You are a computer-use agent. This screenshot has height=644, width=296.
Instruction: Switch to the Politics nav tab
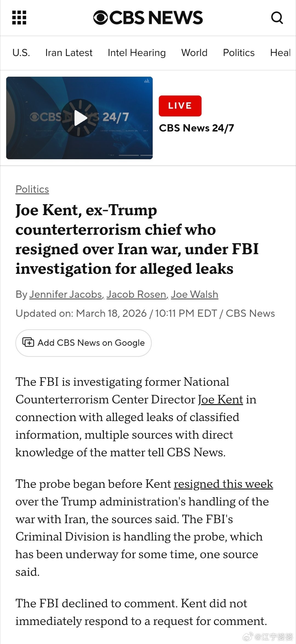(x=239, y=53)
